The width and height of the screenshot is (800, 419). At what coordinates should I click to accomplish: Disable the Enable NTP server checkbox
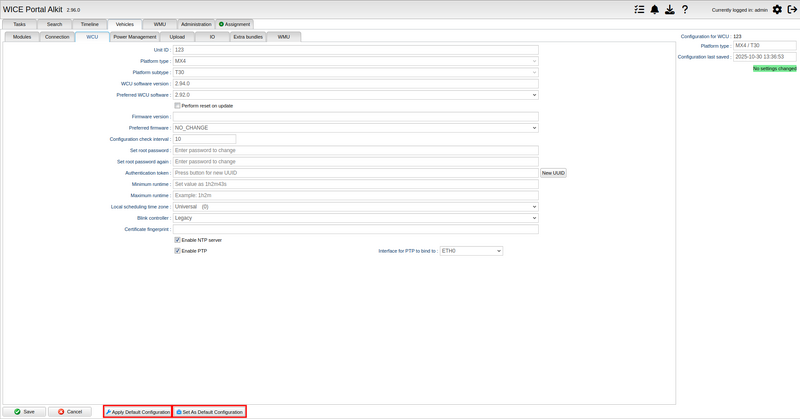point(178,240)
